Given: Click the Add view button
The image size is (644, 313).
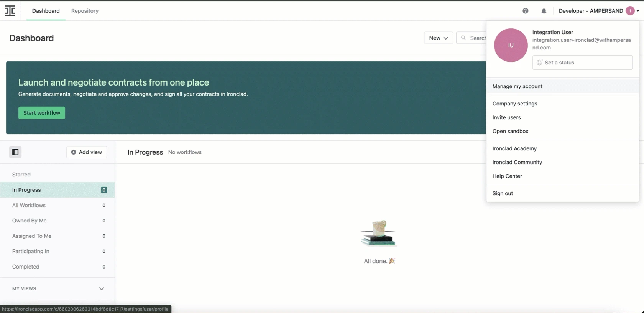Looking at the screenshot, I should point(87,152).
